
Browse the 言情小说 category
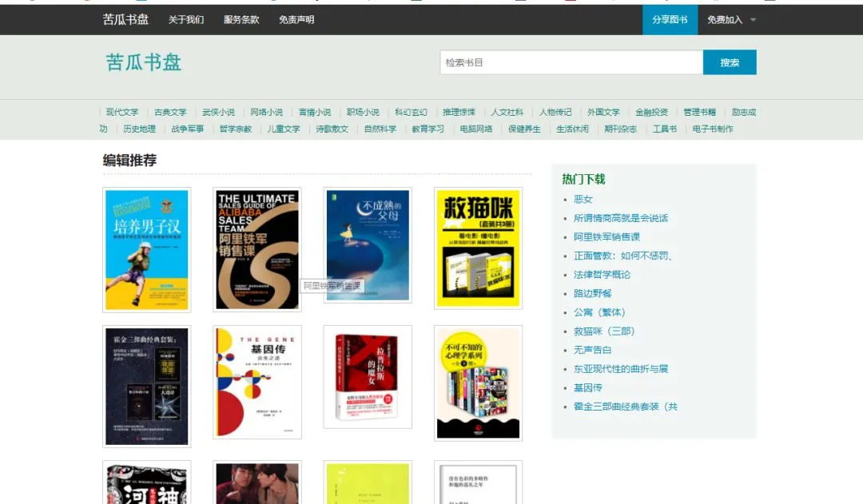(x=315, y=113)
